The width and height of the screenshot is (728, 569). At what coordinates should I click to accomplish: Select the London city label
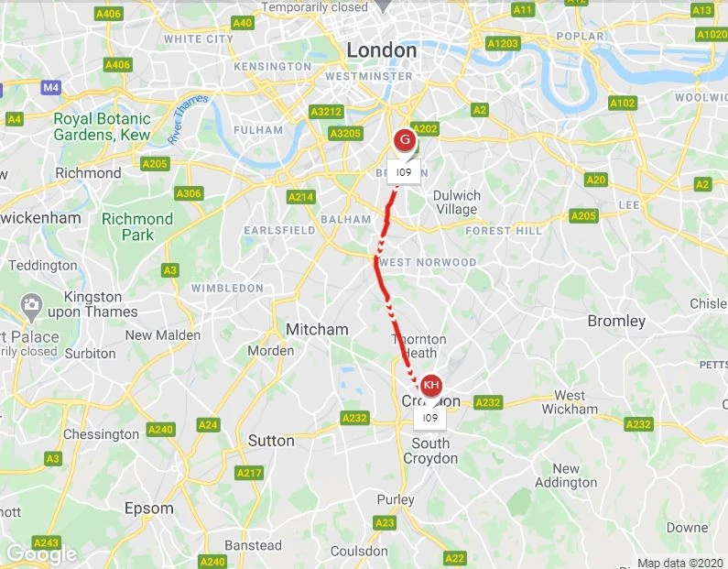point(382,50)
